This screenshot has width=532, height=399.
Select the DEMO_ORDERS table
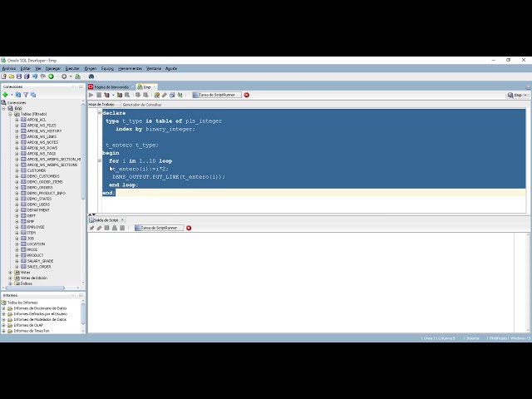(x=40, y=187)
